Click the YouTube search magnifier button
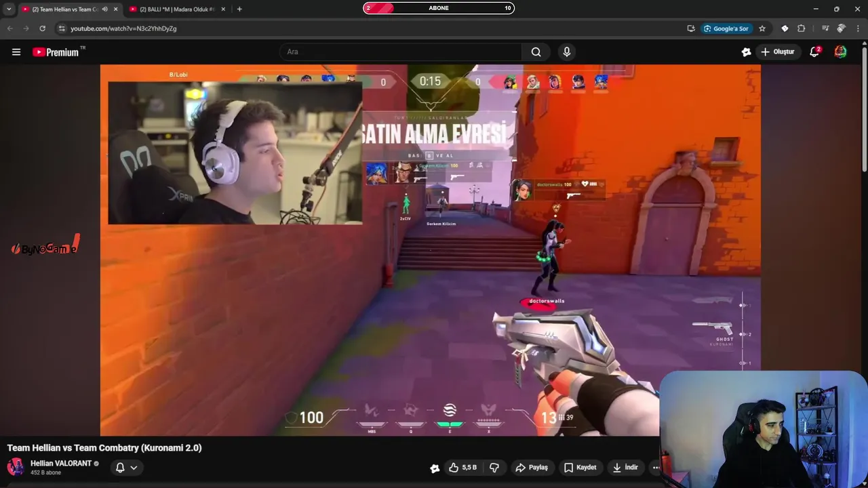868x488 pixels. click(x=536, y=52)
